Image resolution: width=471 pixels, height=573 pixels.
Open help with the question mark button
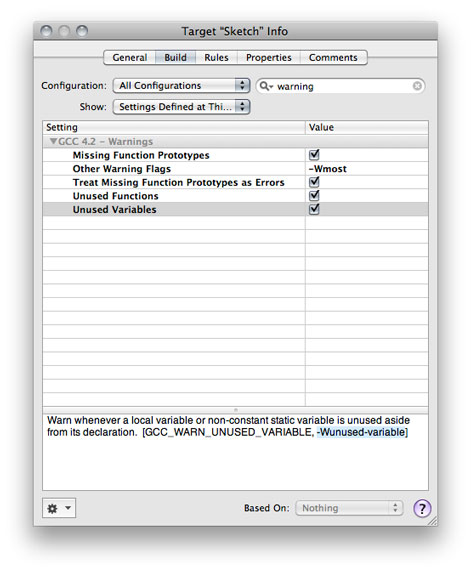(422, 508)
